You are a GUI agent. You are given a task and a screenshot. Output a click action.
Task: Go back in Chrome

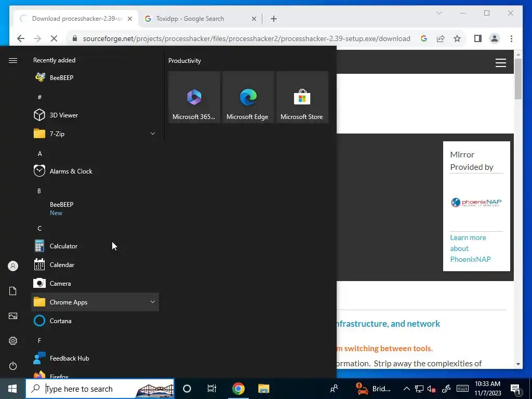(x=21, y=38)
